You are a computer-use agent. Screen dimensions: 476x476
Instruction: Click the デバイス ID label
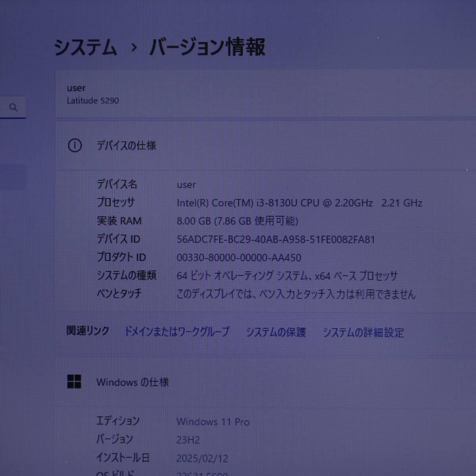(x=119, y=239)
